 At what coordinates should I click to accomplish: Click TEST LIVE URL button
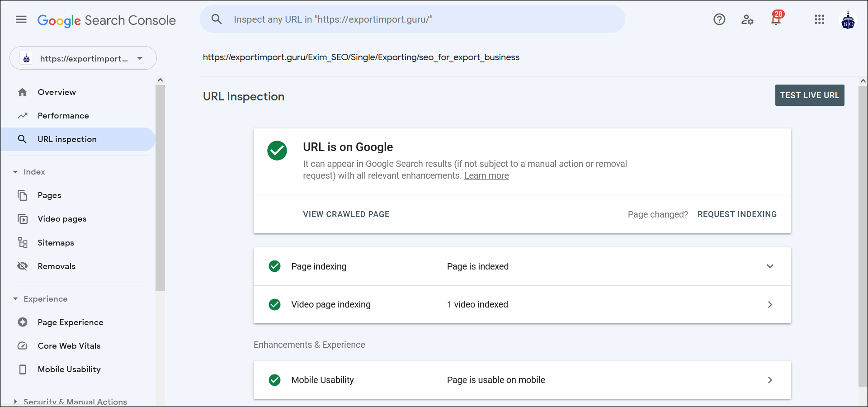coord(810,95)
